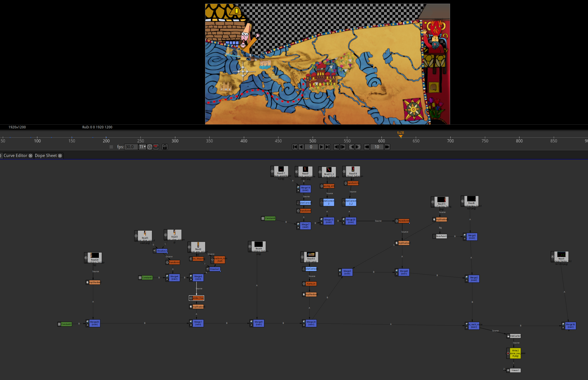The height and width of the screenshot is (380, 588).
Task: Click the play icon on Read5 node
Action: tap(136, 236)
